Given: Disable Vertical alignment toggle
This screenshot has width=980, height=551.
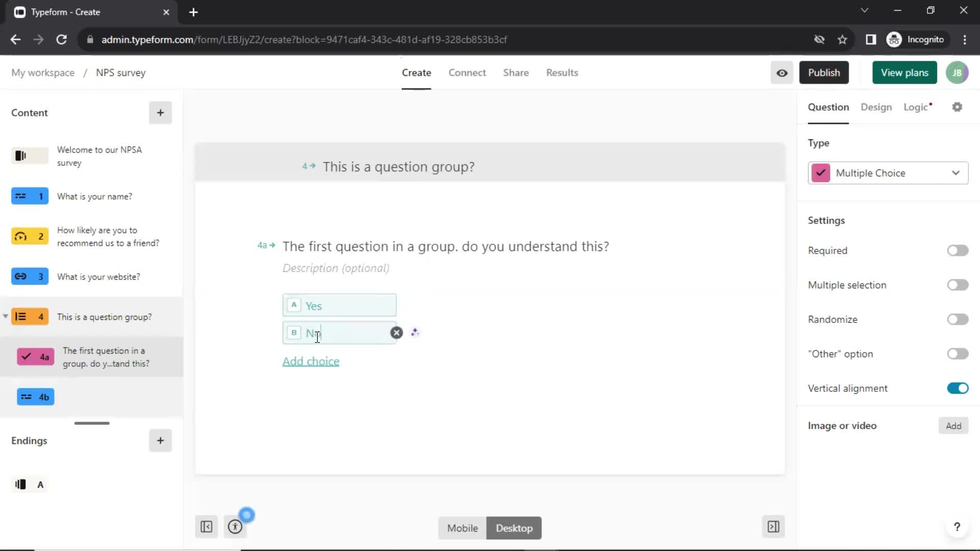Looking at the screenshot, I should coord(958,388).
